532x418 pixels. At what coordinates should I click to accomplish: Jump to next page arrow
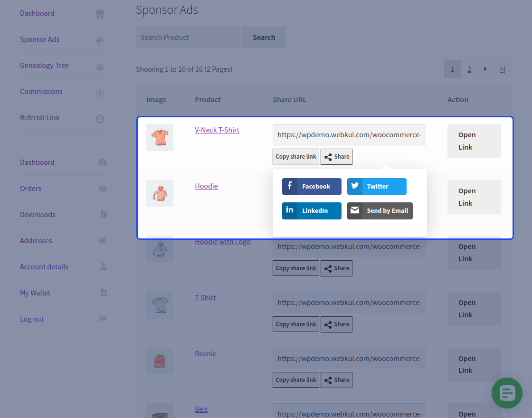pos(485,69)
